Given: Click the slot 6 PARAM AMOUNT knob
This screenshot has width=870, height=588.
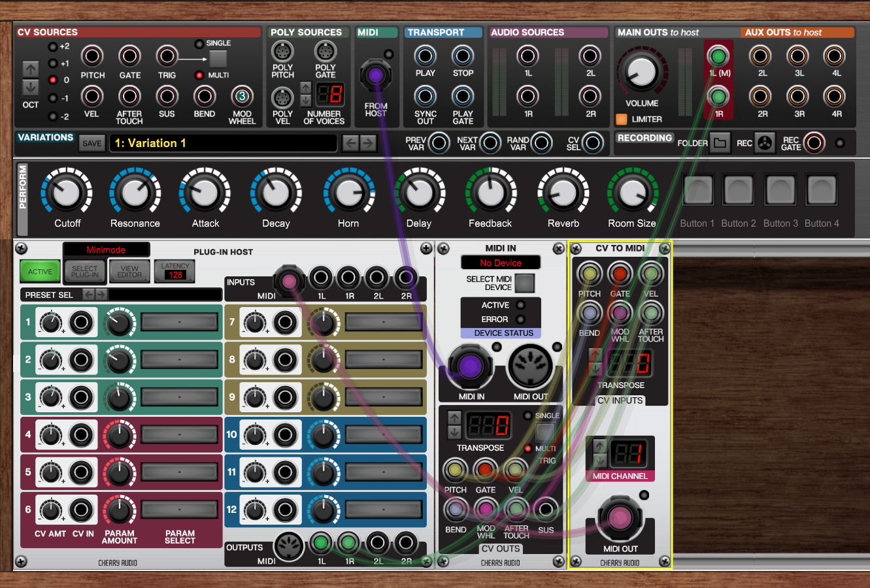Looking at the screenshot, I should 119,510.
